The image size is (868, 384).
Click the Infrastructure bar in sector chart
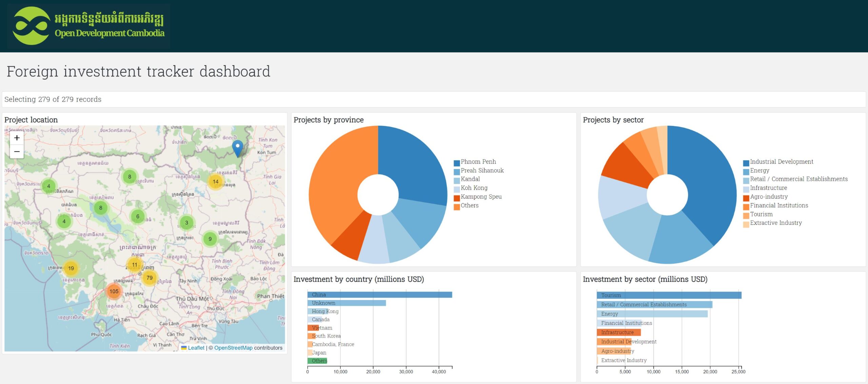pos(618,333)
